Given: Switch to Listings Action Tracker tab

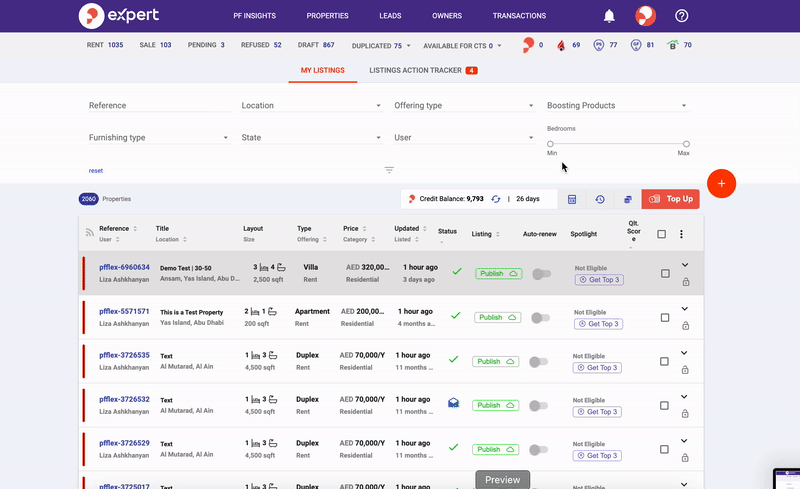Looking at the screenshot, I should (422, 71).
